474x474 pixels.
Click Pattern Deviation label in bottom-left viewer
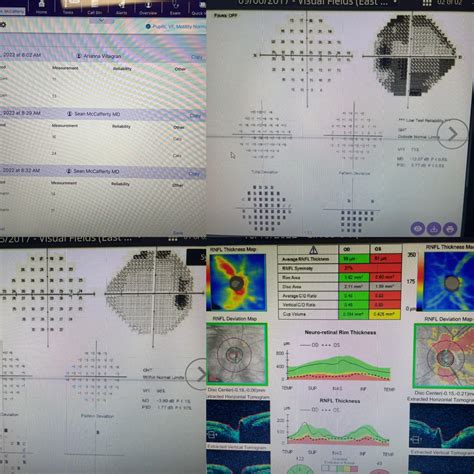97,416
